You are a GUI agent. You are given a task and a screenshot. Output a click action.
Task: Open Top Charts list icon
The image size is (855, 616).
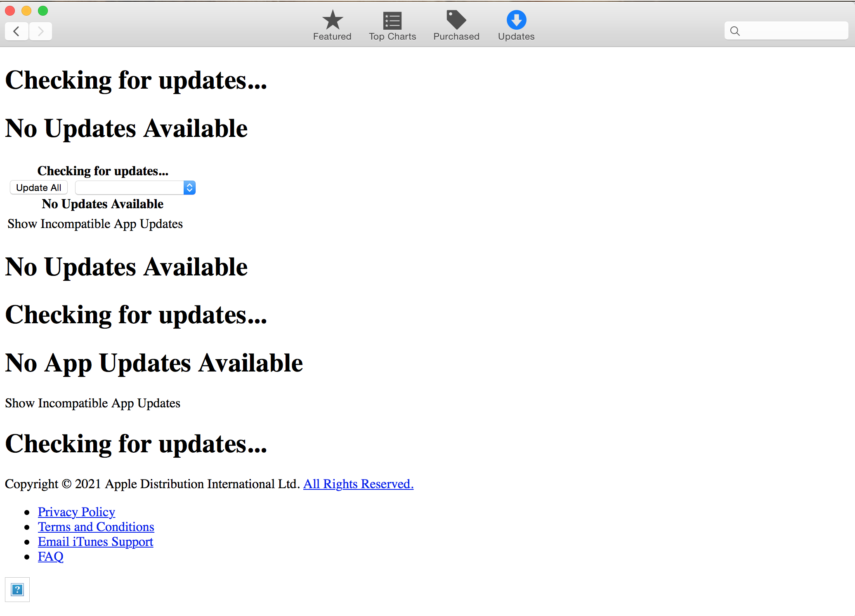pos(392,20)
